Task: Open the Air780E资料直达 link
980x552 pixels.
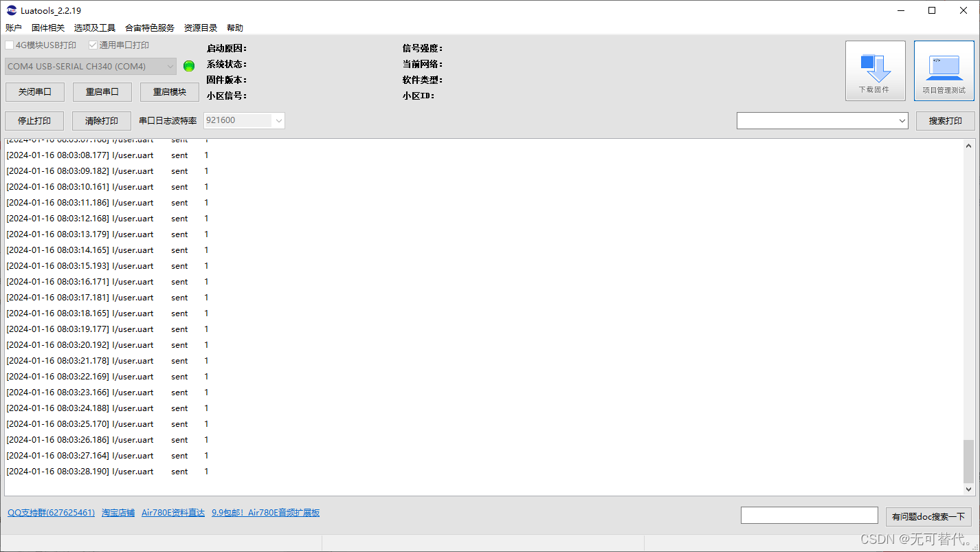Action: click(173, 513)
